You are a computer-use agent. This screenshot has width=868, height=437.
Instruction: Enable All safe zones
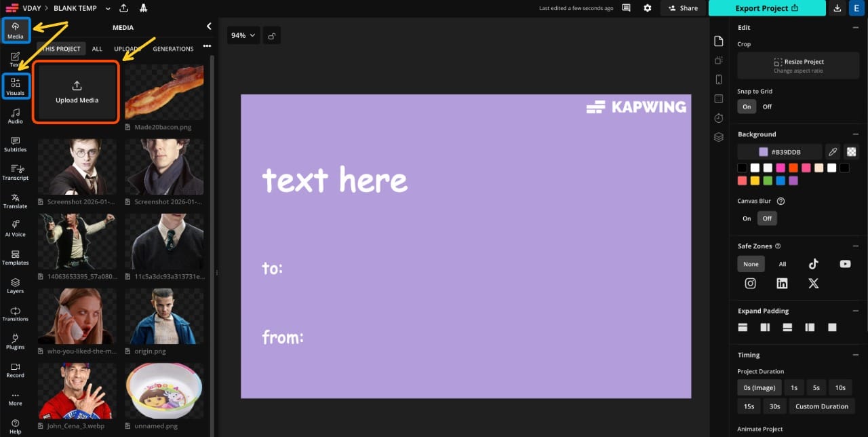point(782,264)
